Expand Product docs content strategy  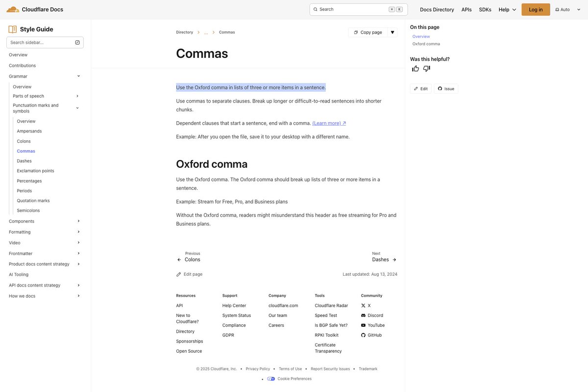pos(78,264)
